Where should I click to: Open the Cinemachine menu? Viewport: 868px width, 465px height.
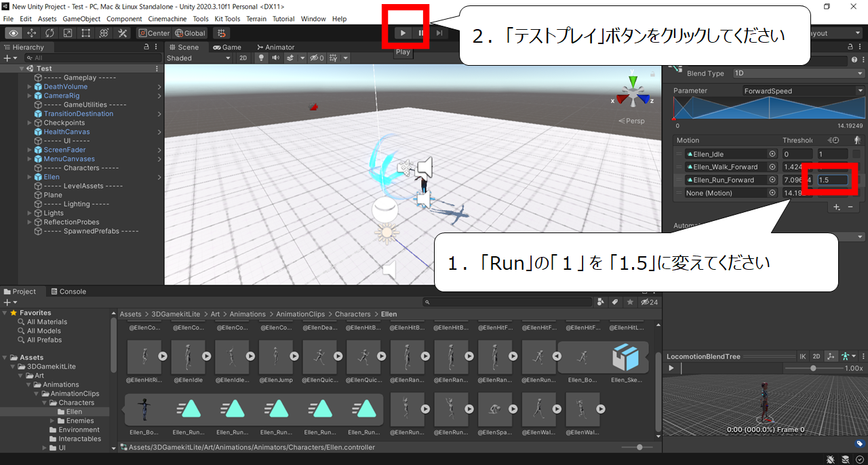pyautogui.click(x=167, y=19)
